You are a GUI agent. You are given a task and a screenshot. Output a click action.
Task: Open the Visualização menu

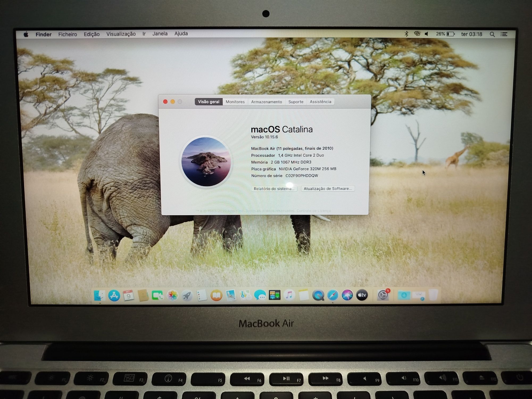pyautogui.click(x=121, y=34)
